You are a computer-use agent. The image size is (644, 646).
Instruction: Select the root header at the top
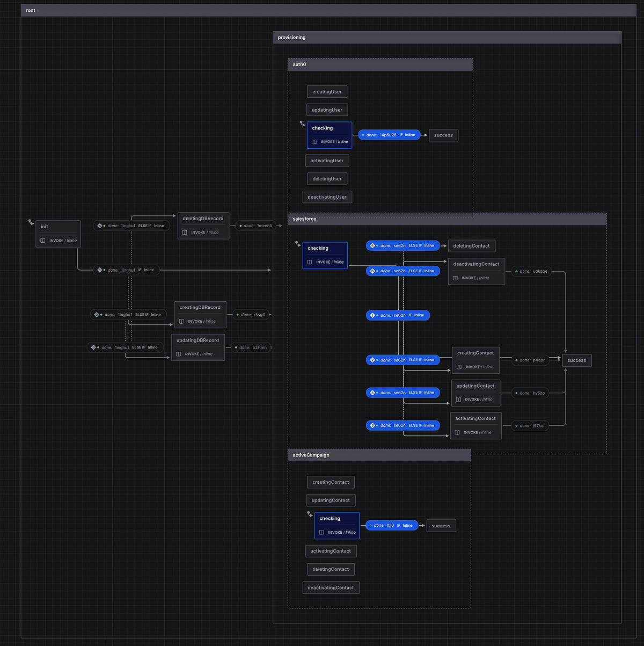pos(31,10)
